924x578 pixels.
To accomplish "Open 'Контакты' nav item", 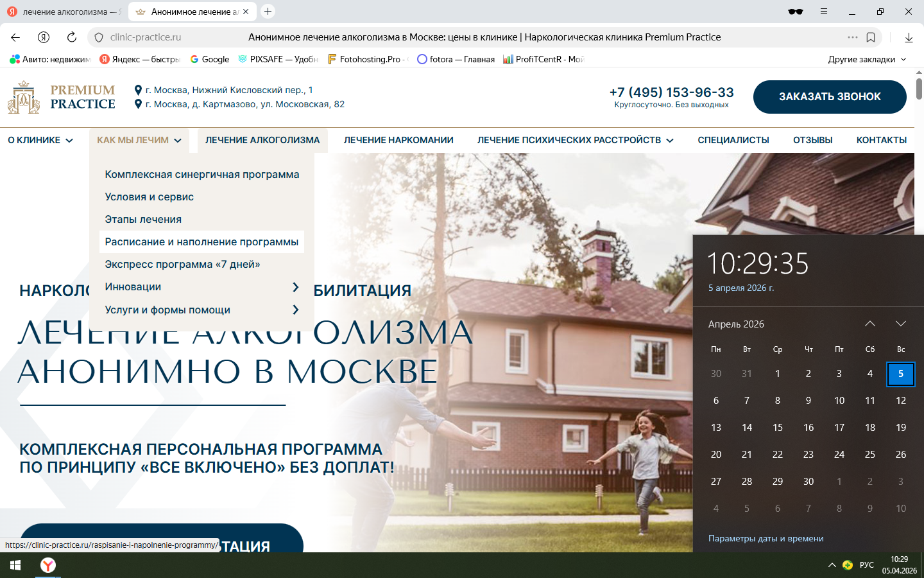I will pos(882,140).
